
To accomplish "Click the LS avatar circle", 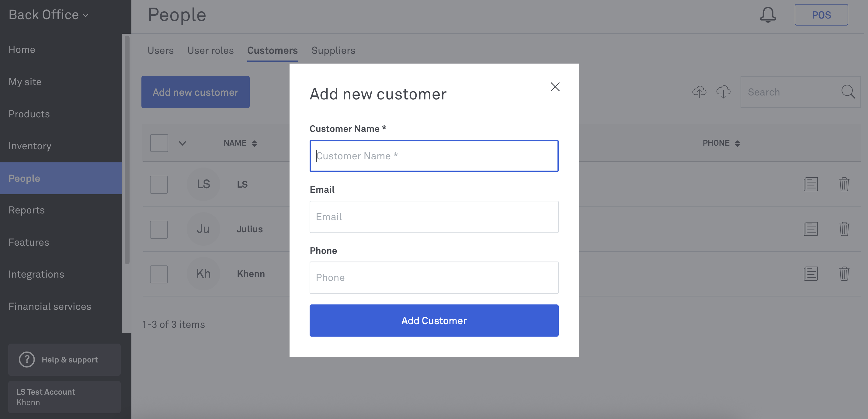I will [x=203, y=184].
